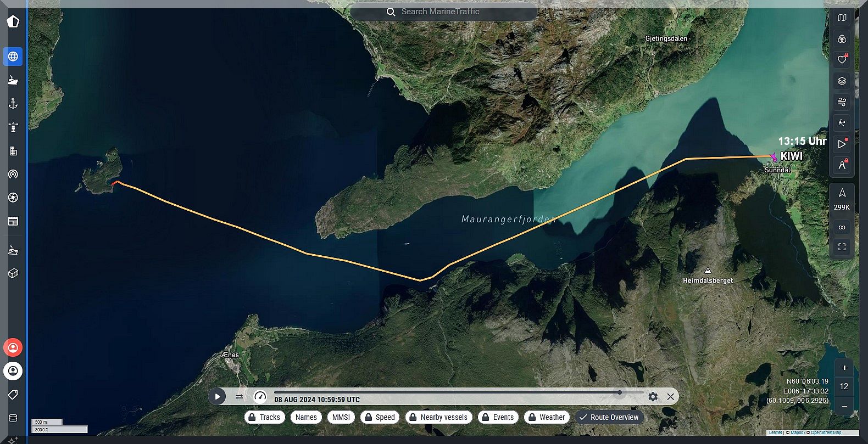Enter fullscreen map mode
This screenshot has height=444, width=868.
(842, 247)
